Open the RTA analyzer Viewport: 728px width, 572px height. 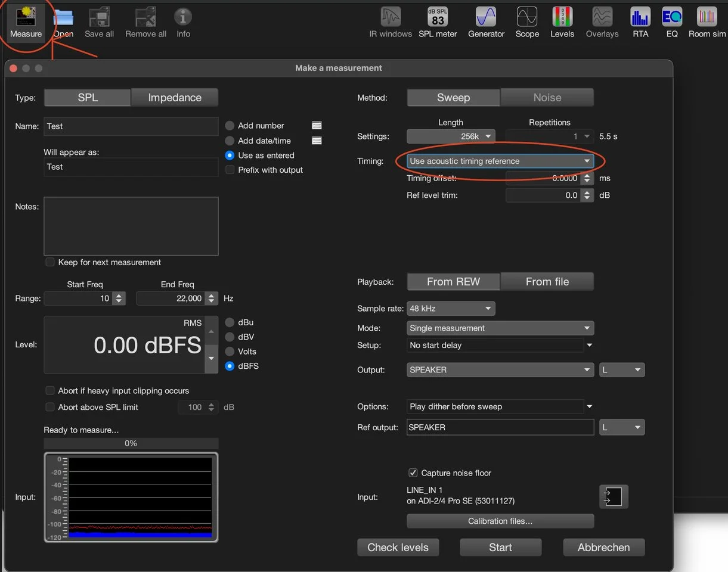coord(640,23)
